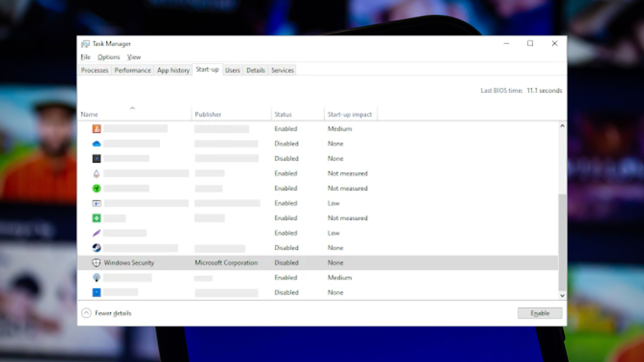This screenshot has width=644, height=362.
Task: Select the water droplet startup icon
Action: point(97,174)
